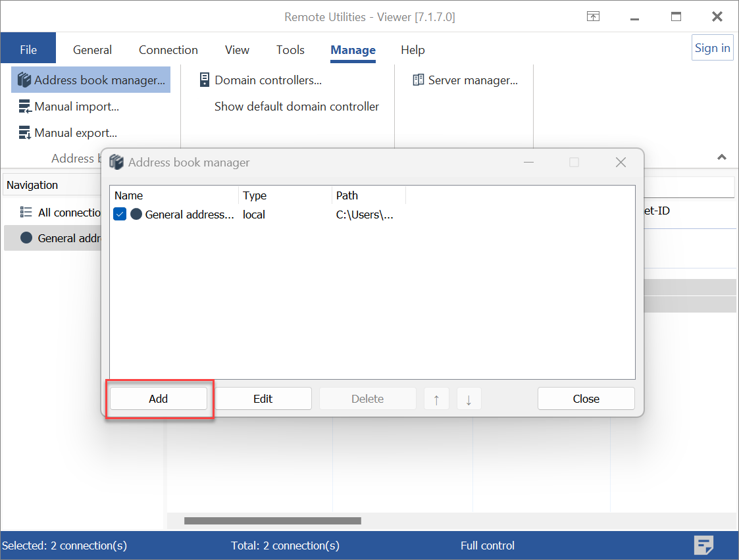Click the Sign in link
Viewport: 739px width, 560px height.
pyautogui.click(x=713, y=48)
